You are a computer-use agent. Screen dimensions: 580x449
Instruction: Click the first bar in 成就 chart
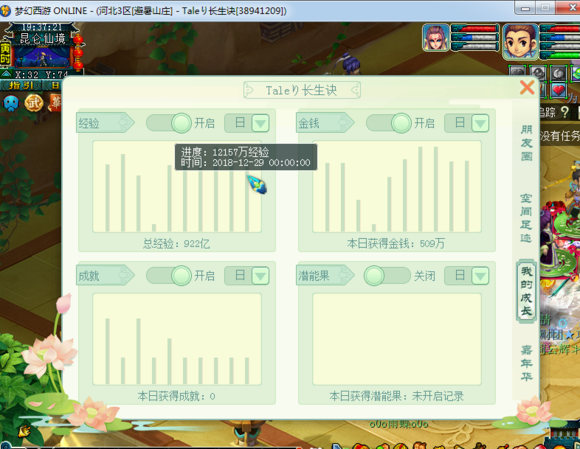(x=107, y=351)
